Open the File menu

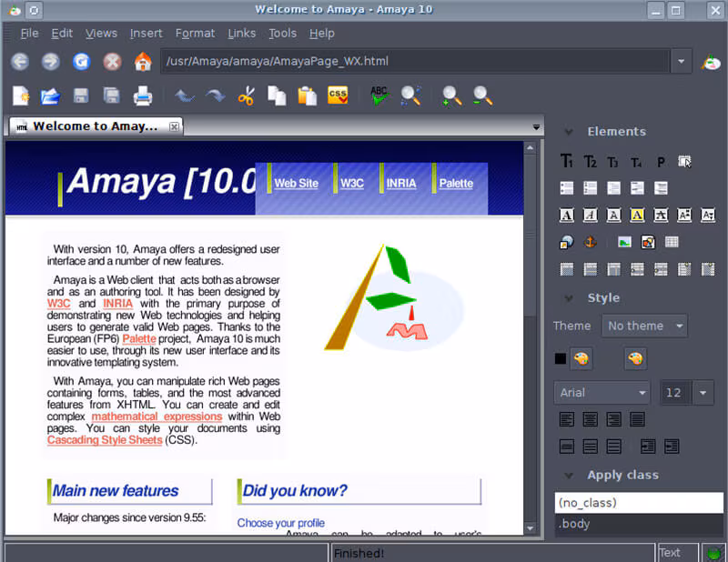click(x=29, y=34)
